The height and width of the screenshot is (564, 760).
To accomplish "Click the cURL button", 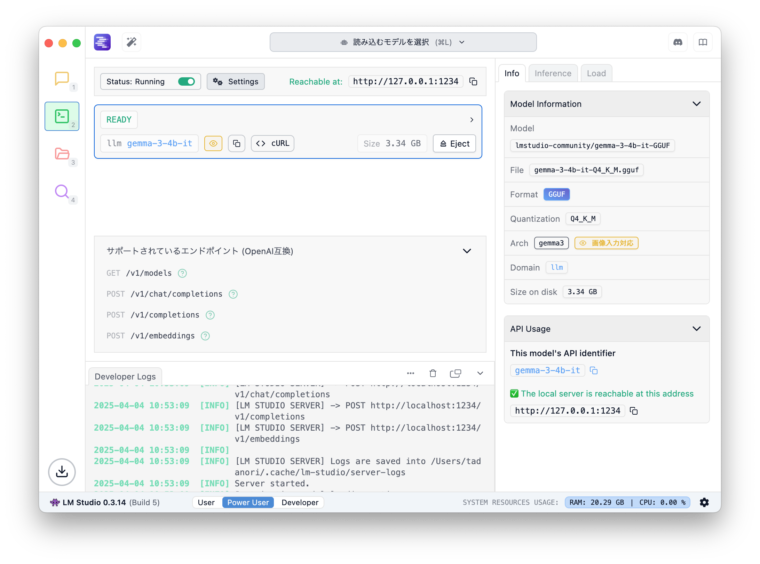I will pos(273,143).
